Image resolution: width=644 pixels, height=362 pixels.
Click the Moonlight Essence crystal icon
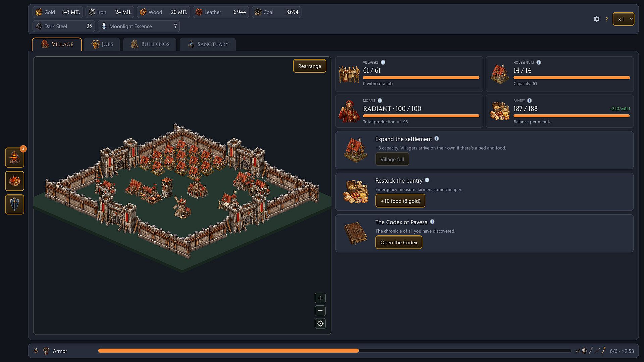pos(104,26)
